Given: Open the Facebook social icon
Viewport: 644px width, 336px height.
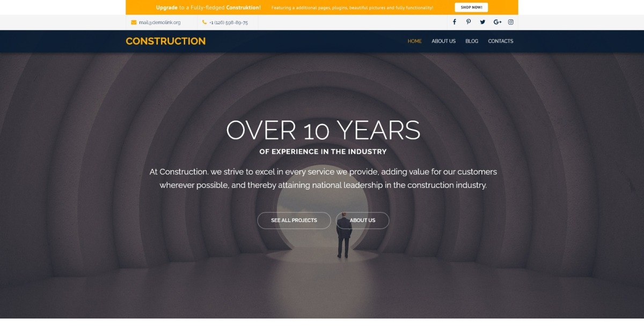Looking at the screenshot, I should pos(454,22).
